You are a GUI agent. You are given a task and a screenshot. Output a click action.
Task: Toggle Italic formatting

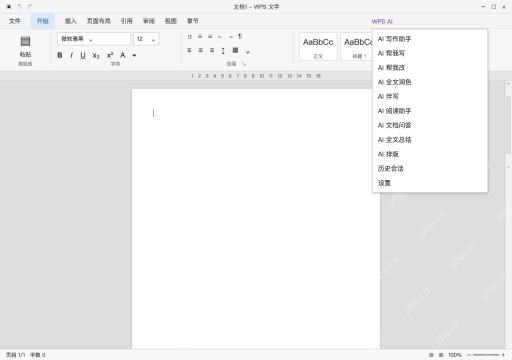point(71,55)
